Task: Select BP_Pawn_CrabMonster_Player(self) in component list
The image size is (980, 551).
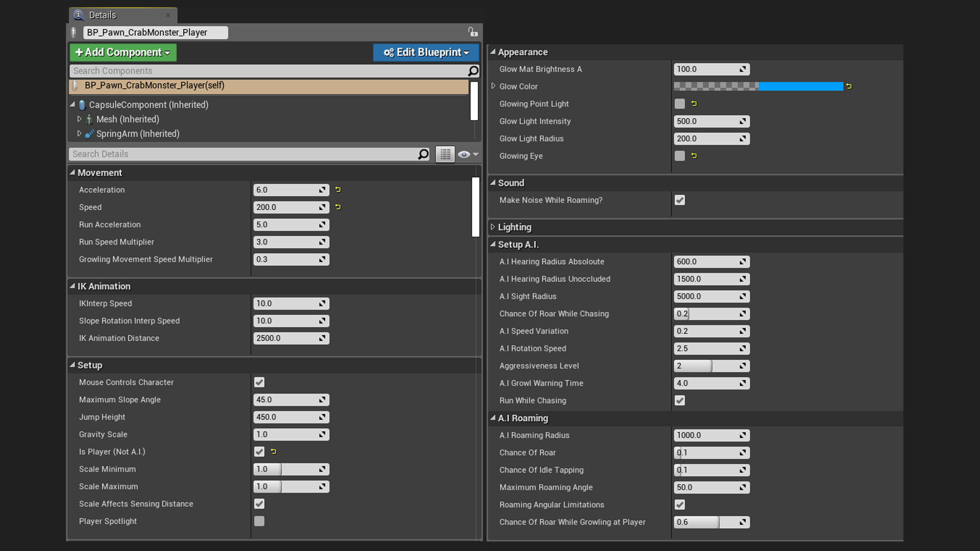Action: [x=154, y=86]
